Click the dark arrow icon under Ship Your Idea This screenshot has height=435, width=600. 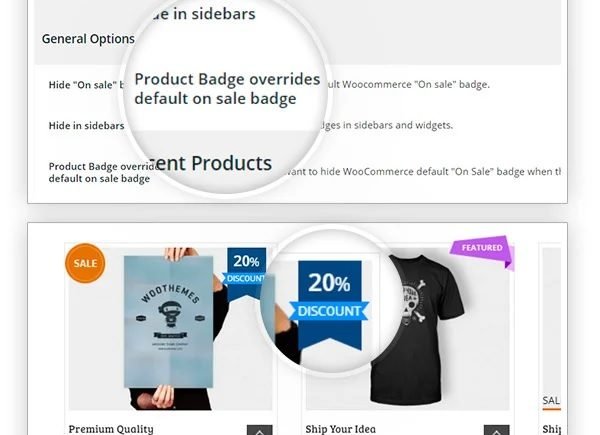point(497,430)
